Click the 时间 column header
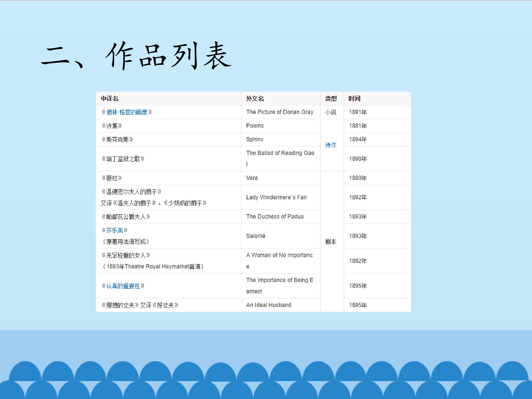Screen dimensions: 532x399 (354, 99)
